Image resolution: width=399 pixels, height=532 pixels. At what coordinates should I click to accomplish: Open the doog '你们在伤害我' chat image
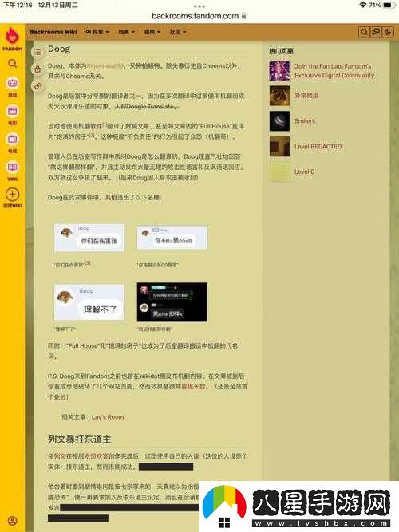(x=89, y=238)
